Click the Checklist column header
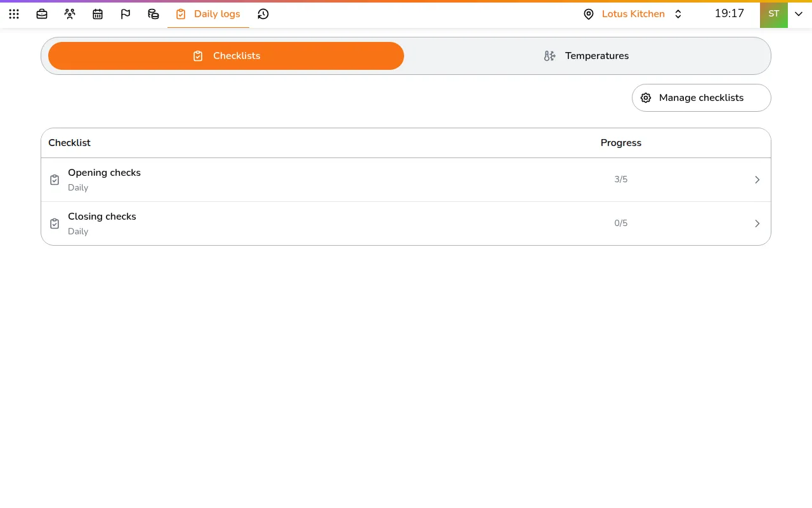812x508 pixels. coord(69,143)
